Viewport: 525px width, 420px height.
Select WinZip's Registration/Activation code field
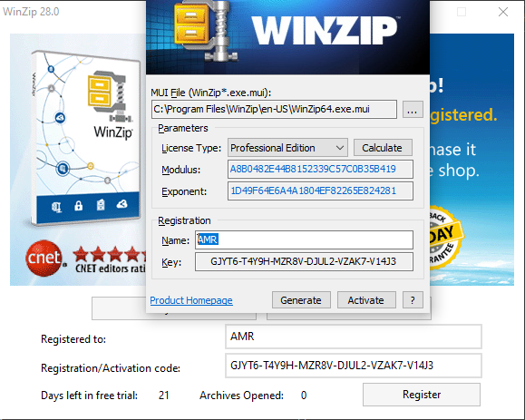coord(354,366)
